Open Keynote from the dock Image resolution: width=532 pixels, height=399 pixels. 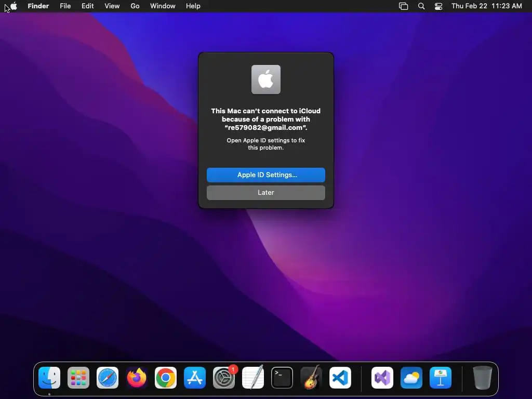[441, 378]
